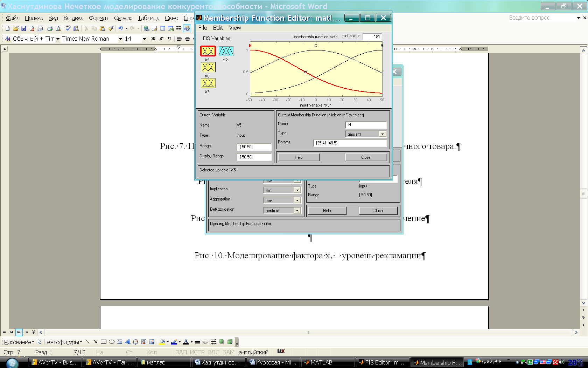Screen dimensions: 588x368
Task: Click the Paste clipboard icon
Action: tap(103, 28)
